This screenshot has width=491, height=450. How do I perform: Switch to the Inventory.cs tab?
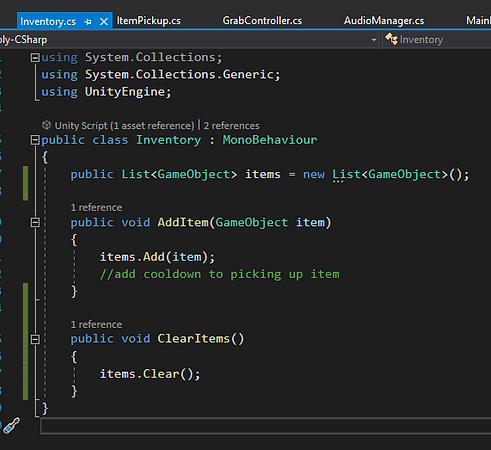click(48, 22)
